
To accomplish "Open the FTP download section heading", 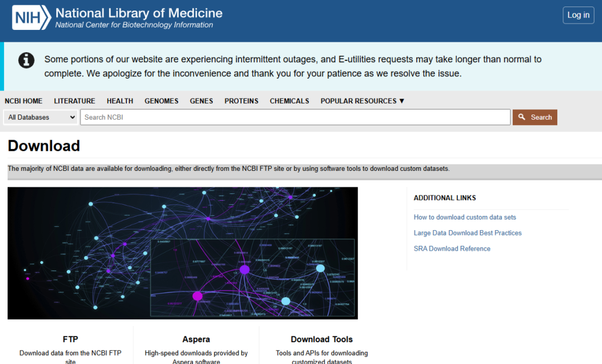I will click(71, 339).
